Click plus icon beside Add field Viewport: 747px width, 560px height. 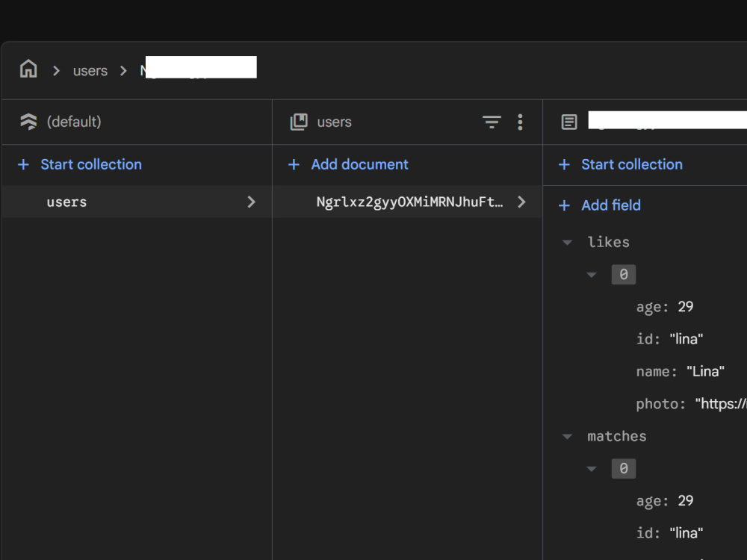(564, 205)
